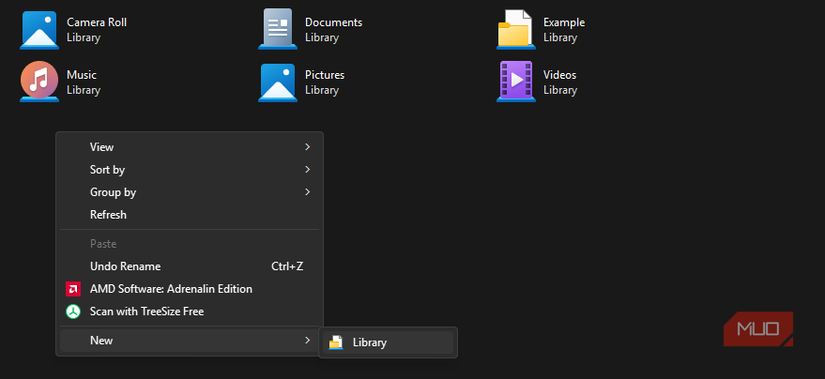This screenshot has width=825, height=379.
Task: Click the Documents name text
Action: (x=334, y=23)
